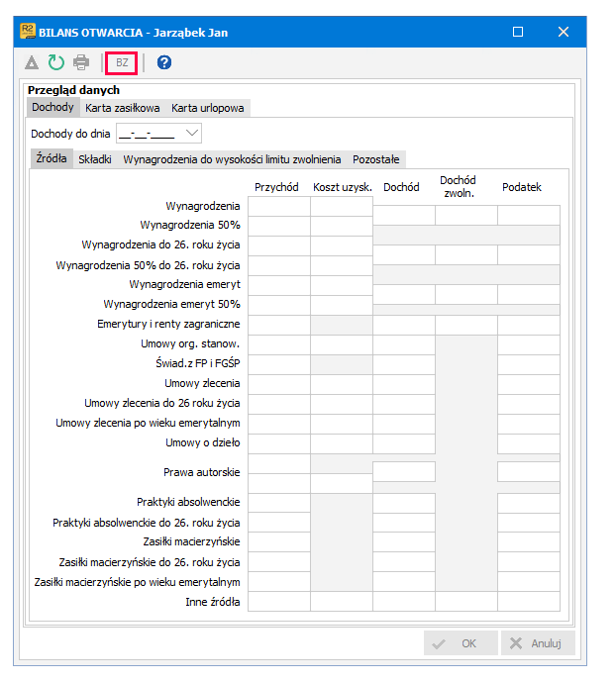Click the Anuluj button

538,642
